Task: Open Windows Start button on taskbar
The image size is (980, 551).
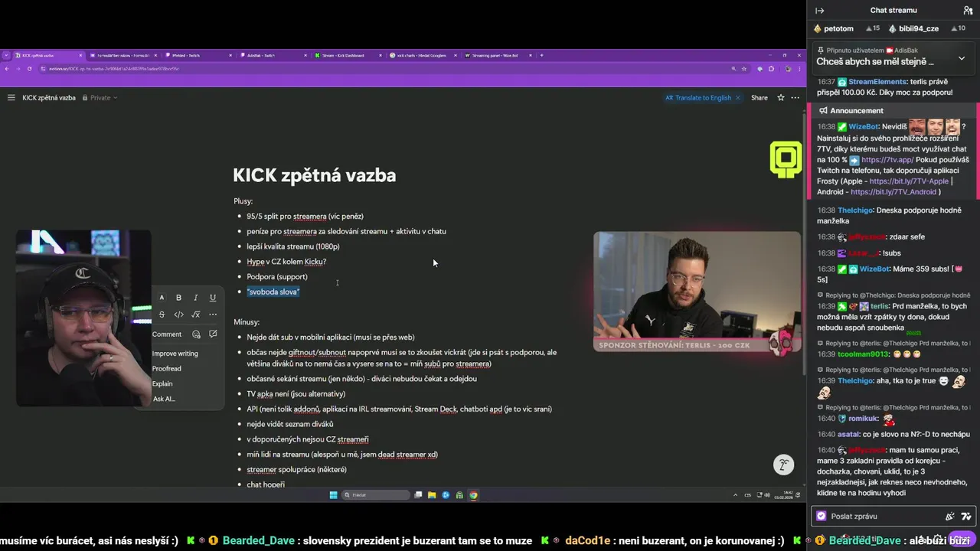Action: (x=333, y=495)
